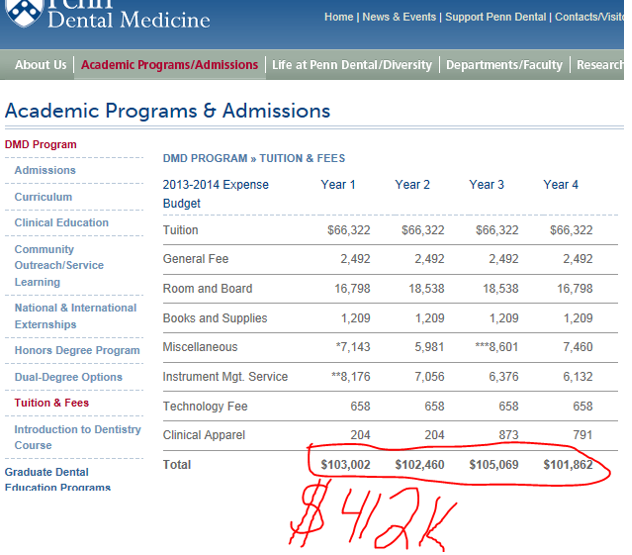Click the Year 2 total $102,460
The height and width of the screenshot is (555, 632).
[420, 465]
